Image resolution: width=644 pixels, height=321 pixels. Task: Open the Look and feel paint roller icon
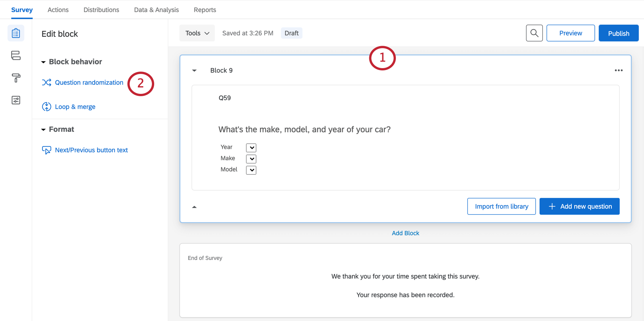tap(16, 78)
